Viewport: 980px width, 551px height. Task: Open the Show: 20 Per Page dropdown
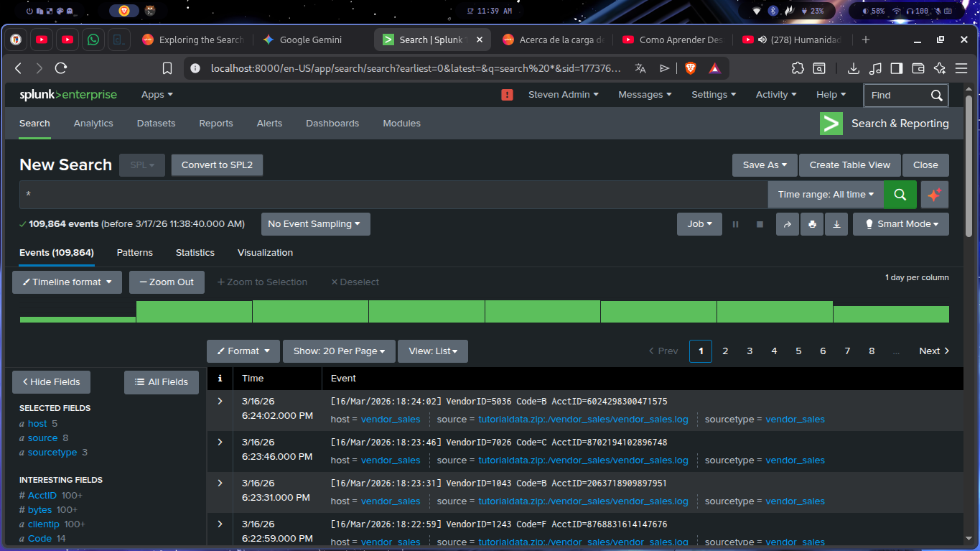pos(339,351)
